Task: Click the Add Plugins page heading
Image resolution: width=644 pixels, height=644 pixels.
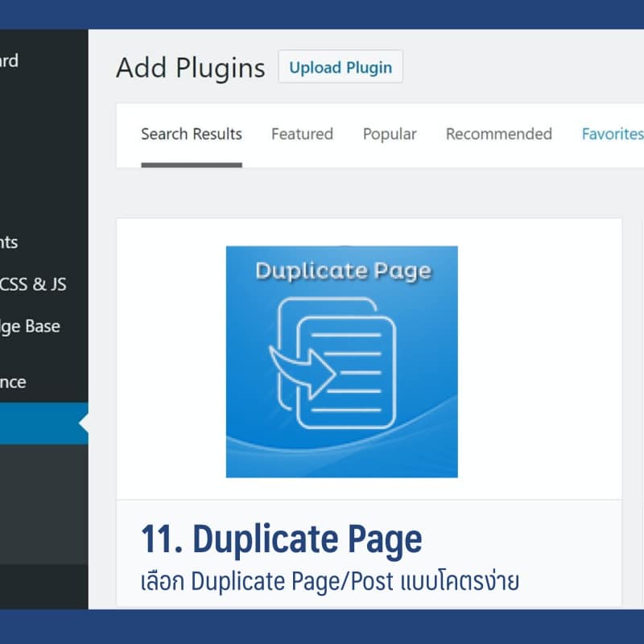Action: pyautogui.click(x=190, y=68)
